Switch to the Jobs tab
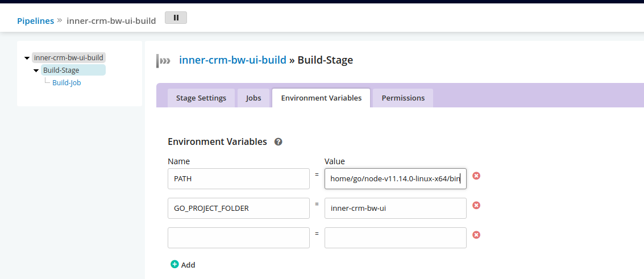 254,98
